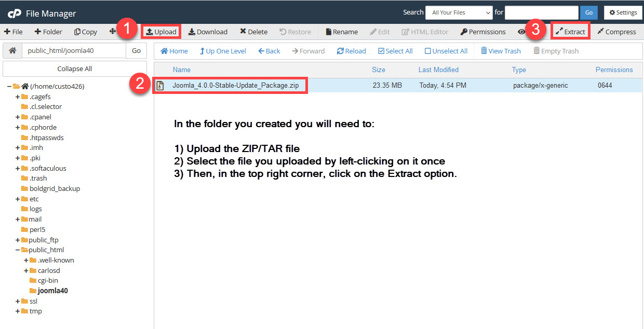The height and width of the screenshot is (329, 644).
Task: Expand the .cagefs folder
Action: coord(18,97)
